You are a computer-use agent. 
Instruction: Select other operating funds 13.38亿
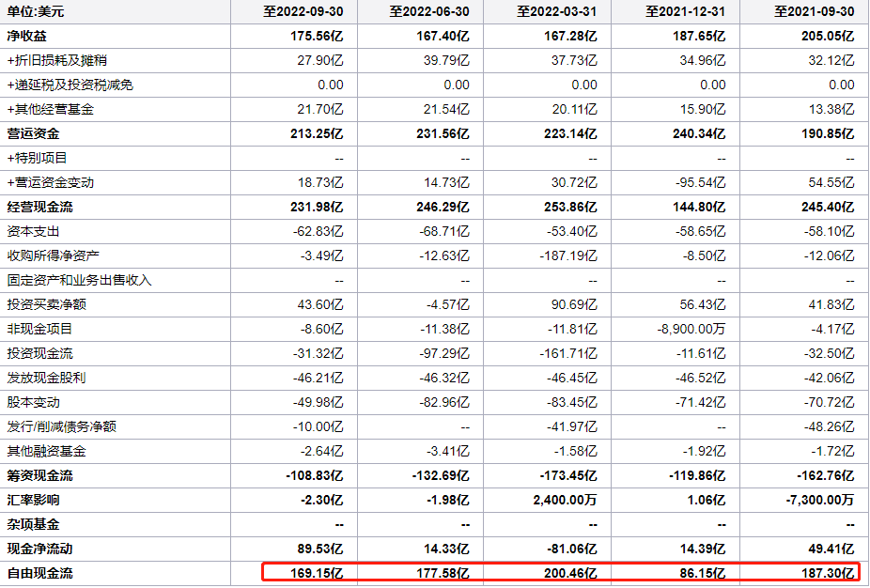click(x=831, y=109)
